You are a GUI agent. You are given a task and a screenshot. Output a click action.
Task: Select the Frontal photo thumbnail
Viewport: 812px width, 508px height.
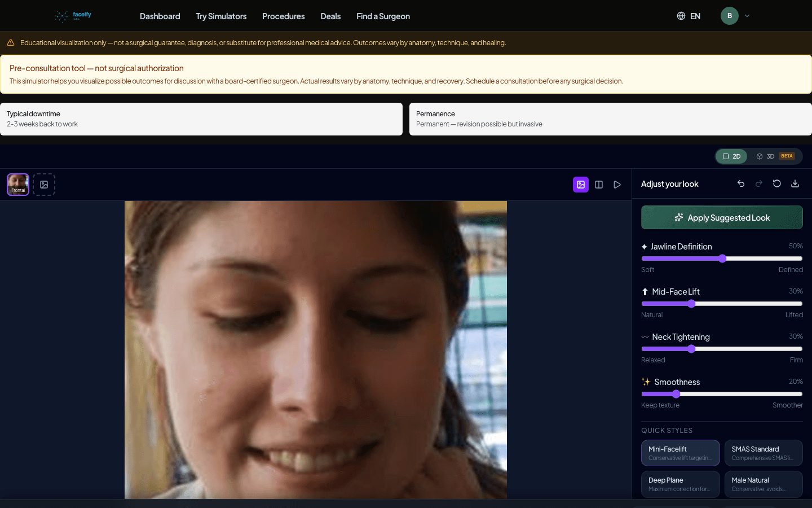tap(18, 185)
